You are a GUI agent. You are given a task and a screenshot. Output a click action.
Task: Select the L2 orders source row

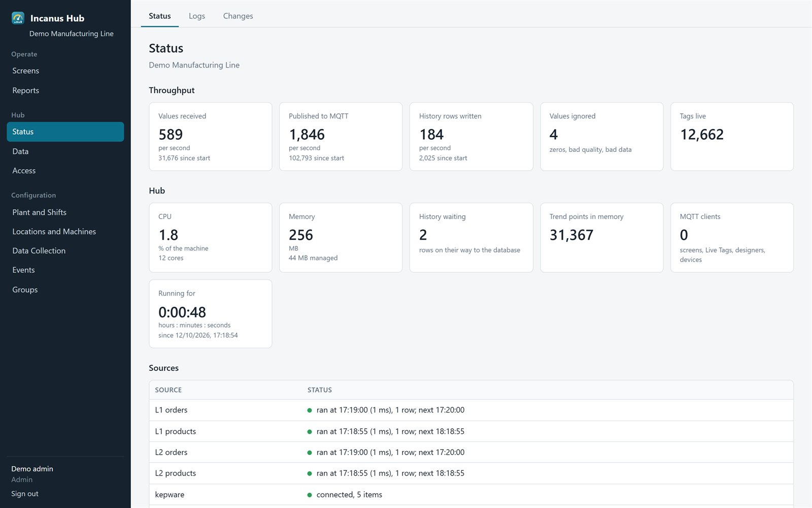tap(471, 452)
